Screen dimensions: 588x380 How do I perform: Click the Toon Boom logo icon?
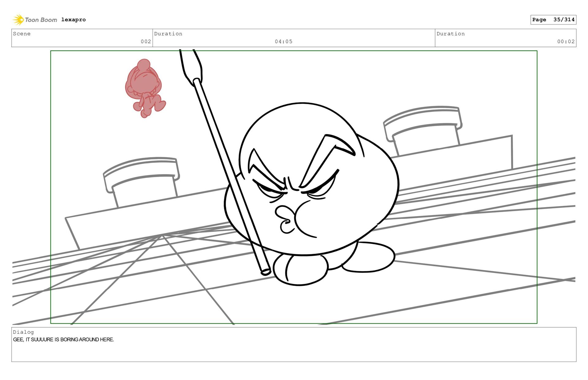click(18, 20)
